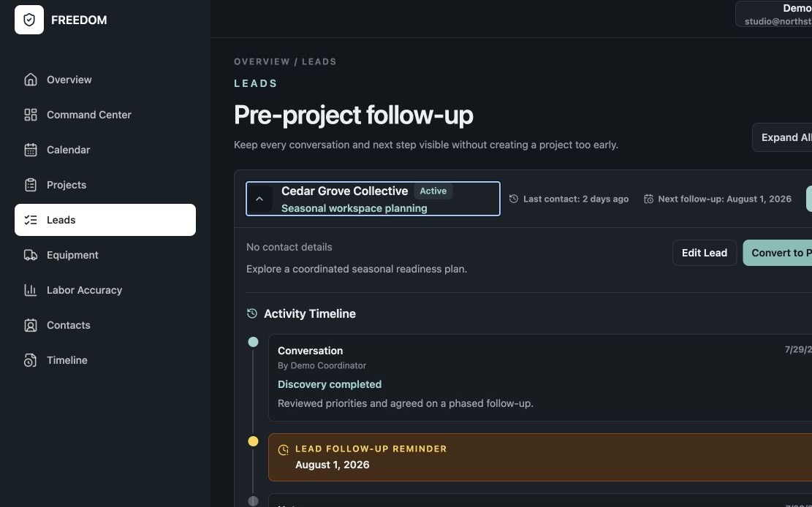
Task: Select the Equipment menu item
Action: click(105, 255)
